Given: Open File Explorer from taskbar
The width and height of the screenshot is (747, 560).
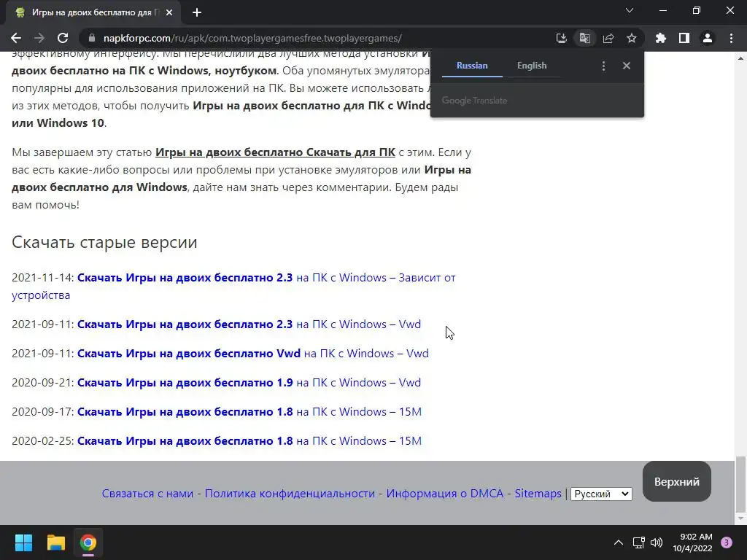Looking at the screenshot, I should point(55,542).
